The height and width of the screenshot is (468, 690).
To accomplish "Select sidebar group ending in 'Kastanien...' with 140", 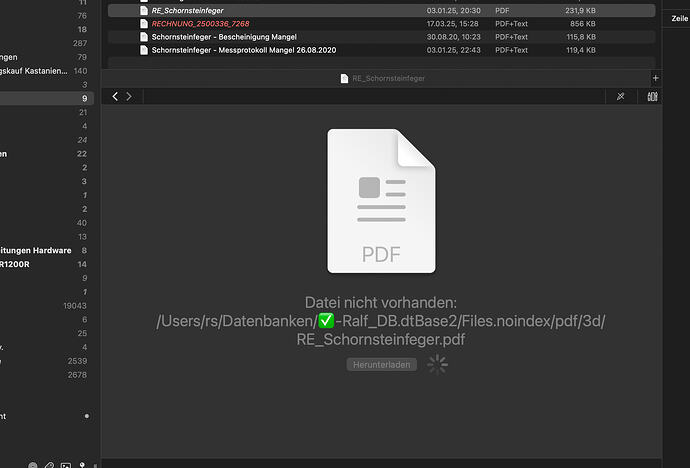I will pyautogui.click(x=46, y=71).
